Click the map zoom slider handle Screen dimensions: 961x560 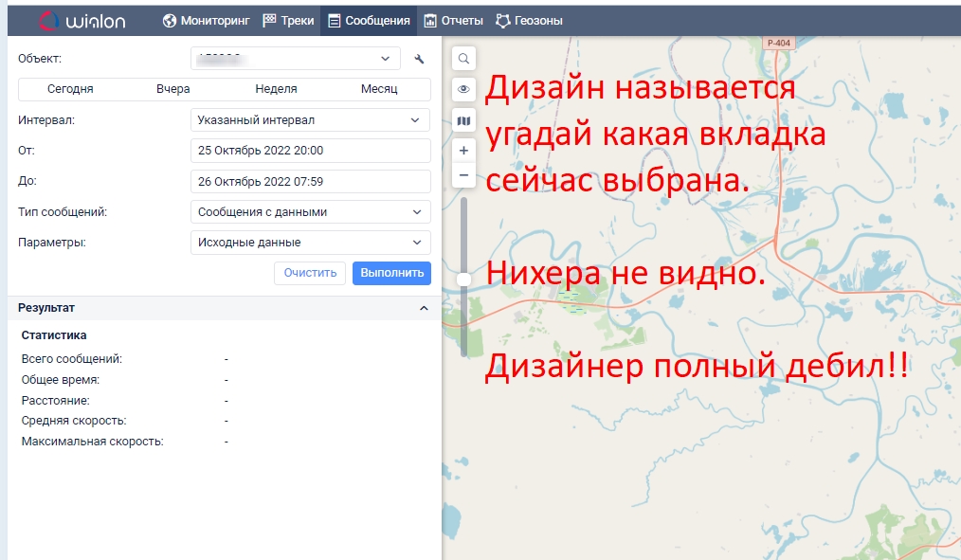tap(463, 279)
